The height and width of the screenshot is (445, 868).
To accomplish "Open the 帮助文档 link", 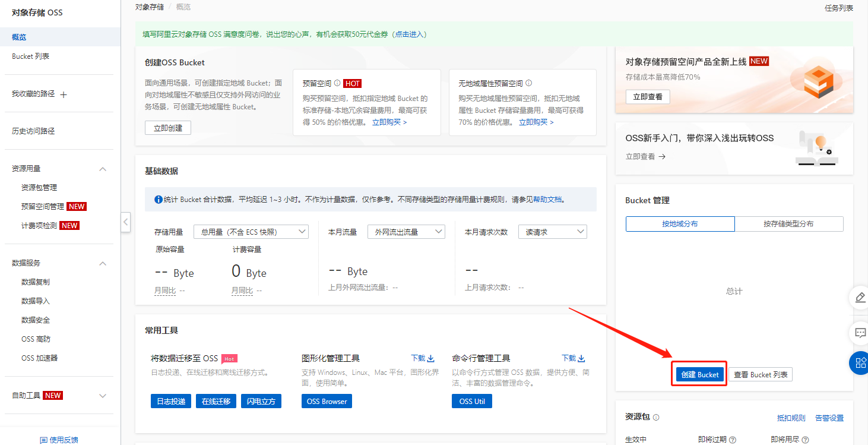I will [547, 200].
